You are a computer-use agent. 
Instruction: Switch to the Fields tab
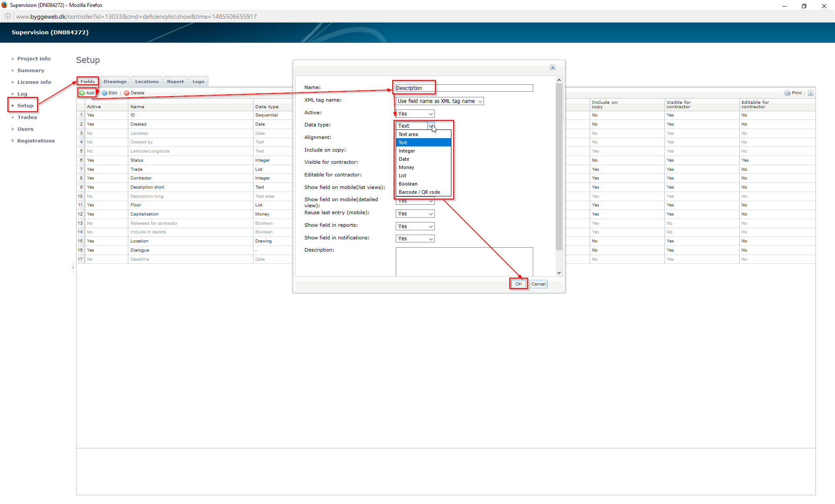87,81
